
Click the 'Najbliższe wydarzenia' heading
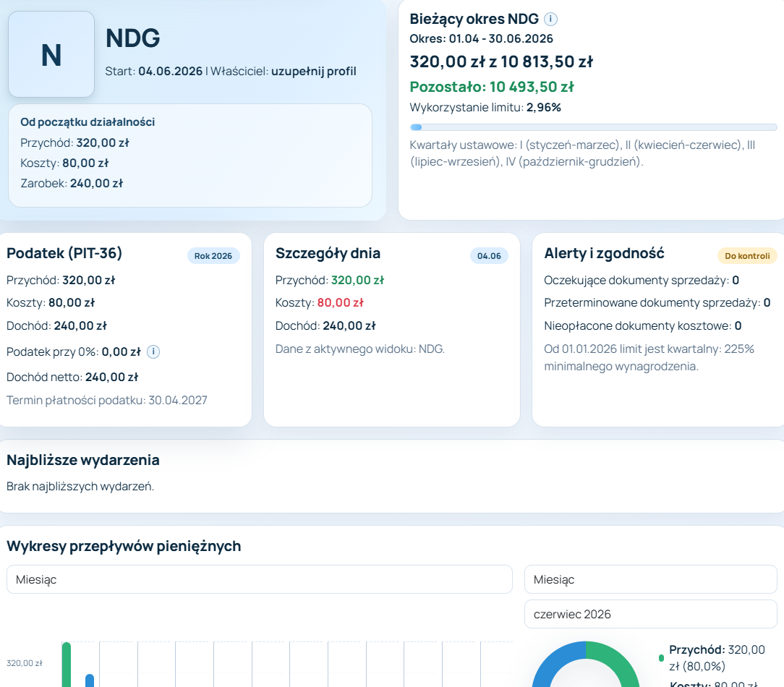click(x=83, y=460)
